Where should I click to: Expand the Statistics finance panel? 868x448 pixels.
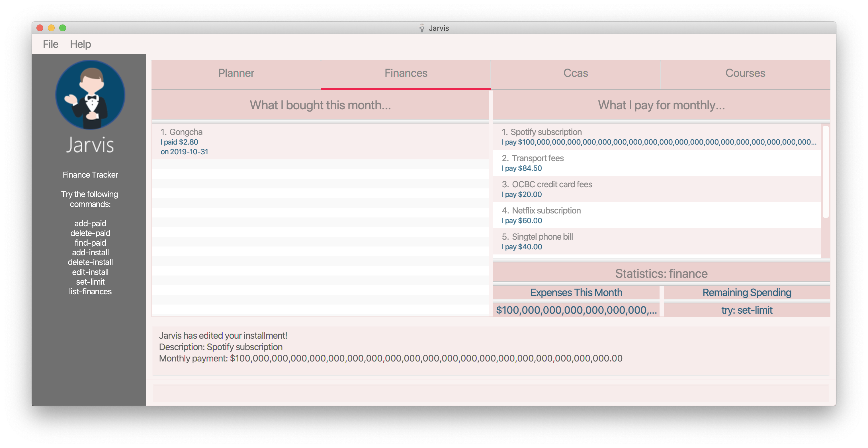pyautogui.click(x=661, y=273)
